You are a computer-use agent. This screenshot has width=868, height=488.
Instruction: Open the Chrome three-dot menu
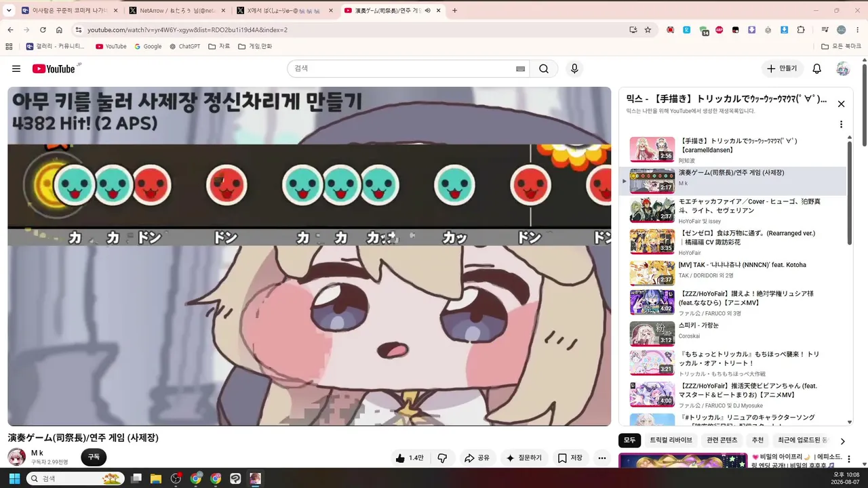point(857,30)
